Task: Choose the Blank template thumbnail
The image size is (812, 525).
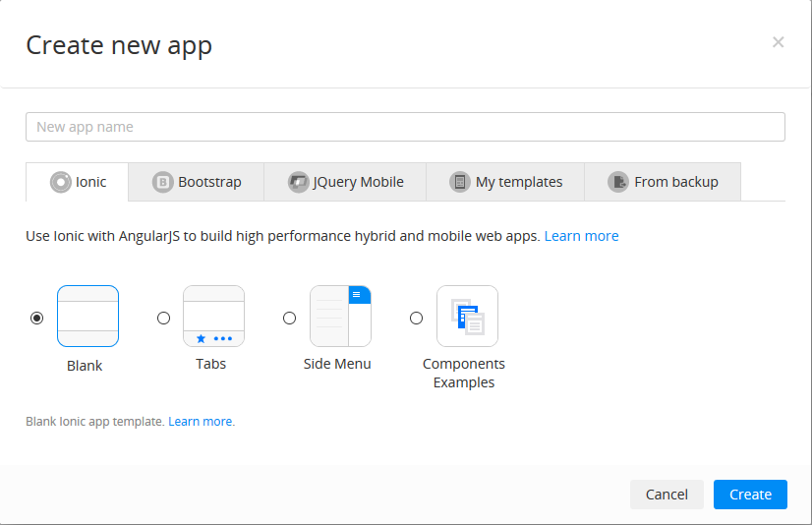Action: 88,316
